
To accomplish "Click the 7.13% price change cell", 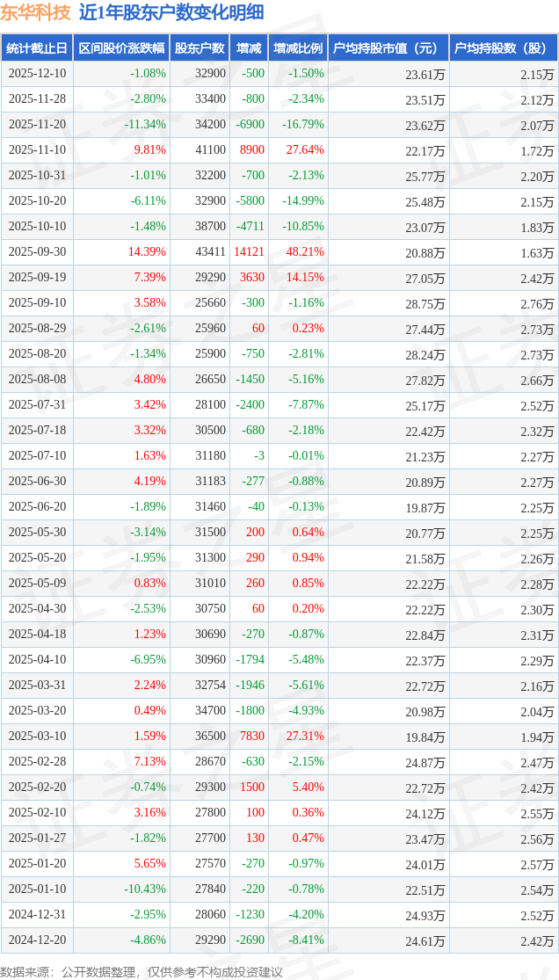I will 121,762.
